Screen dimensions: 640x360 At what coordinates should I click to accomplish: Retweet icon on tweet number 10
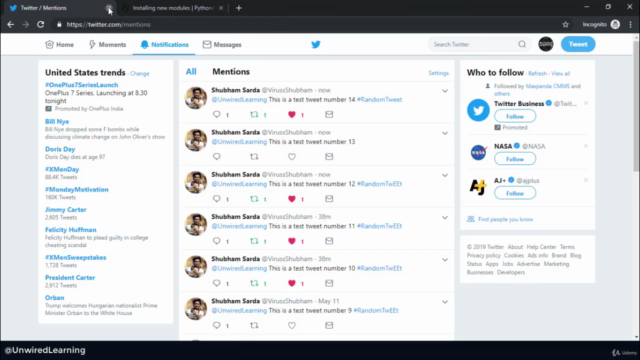(x=254, y=283)
